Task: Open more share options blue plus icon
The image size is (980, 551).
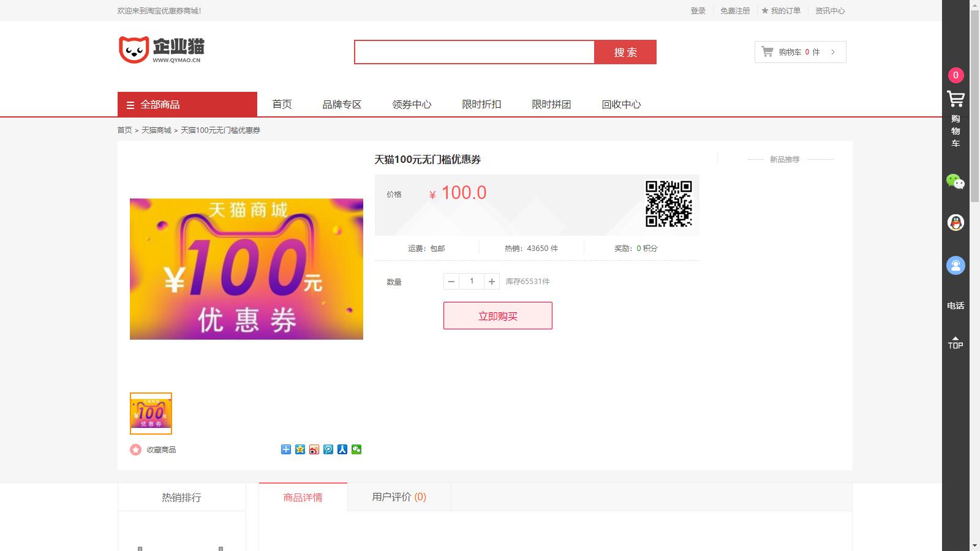Action: coord(286,449)
